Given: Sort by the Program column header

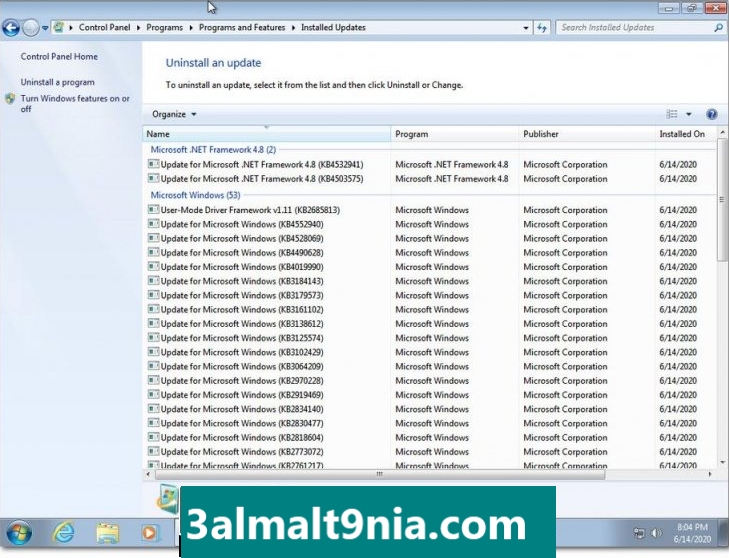Looking at the screenshot, I should [455, 134].
